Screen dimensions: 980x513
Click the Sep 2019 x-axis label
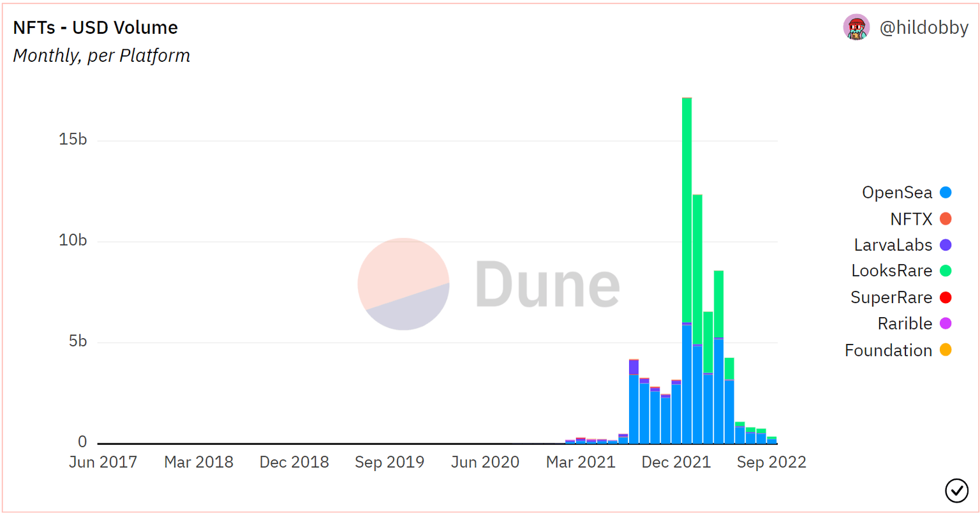(390, 463)
